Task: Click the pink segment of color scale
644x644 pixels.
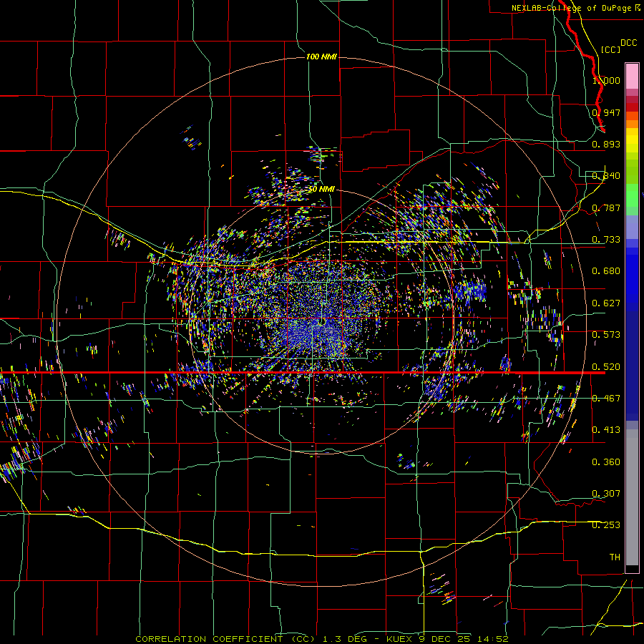Action: 632,76
